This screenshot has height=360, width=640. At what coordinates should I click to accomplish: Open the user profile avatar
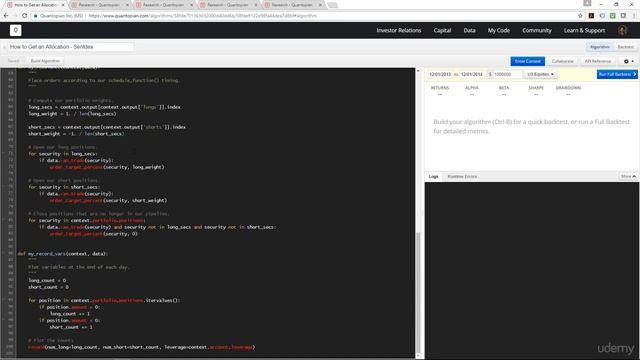622,30
